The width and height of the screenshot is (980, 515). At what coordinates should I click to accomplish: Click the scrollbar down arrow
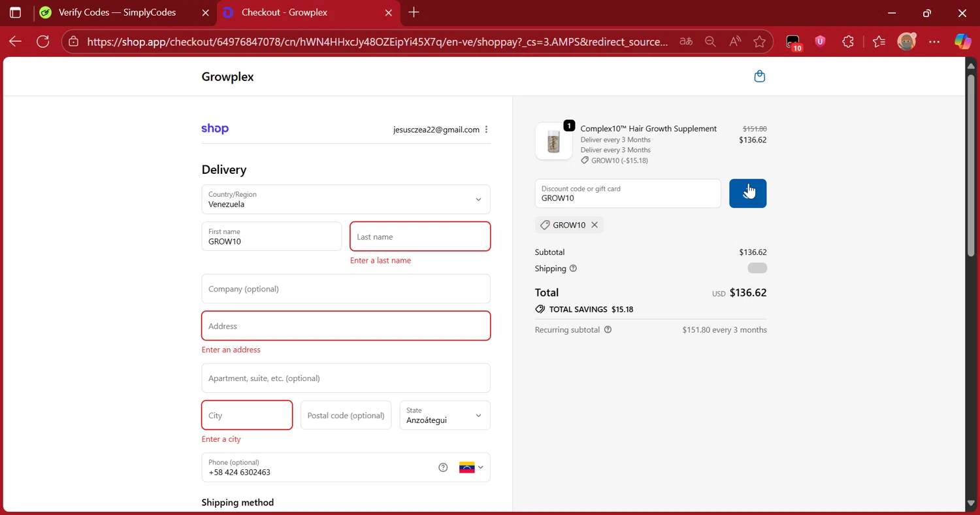coord(971,503)
